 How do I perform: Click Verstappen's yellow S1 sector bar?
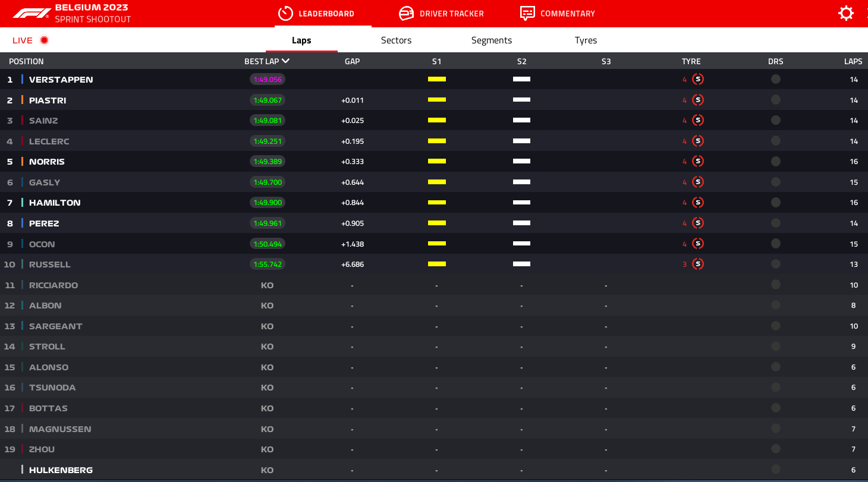(x=437, y=79)
